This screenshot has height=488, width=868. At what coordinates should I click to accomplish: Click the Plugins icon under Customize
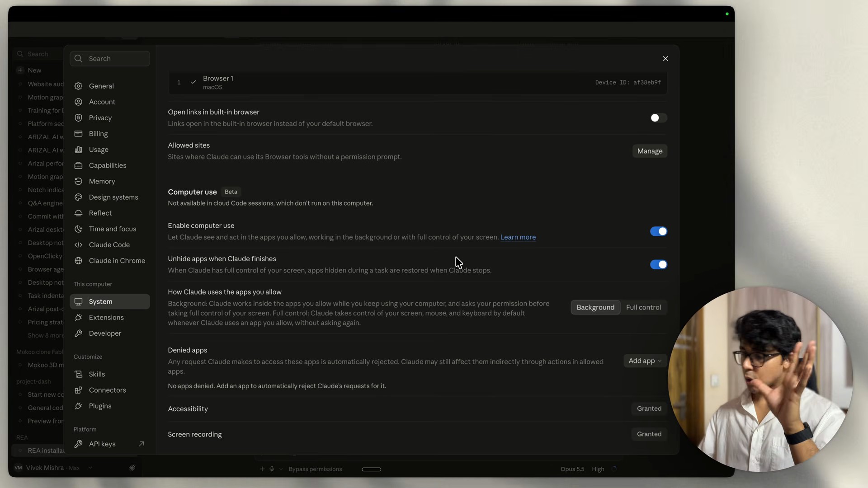(x=78, y=406)
